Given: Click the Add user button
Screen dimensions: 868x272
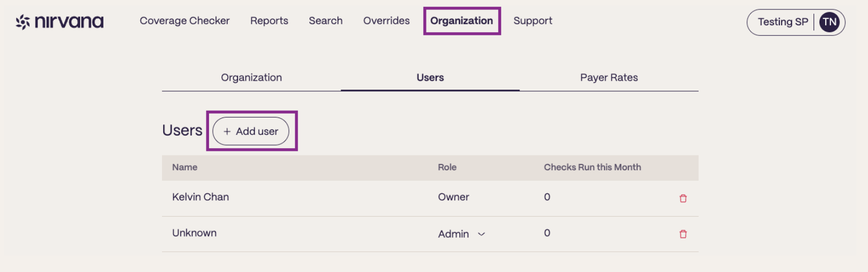Looking at the screenshot, I should pyautogui.click(x=251, y=131).
